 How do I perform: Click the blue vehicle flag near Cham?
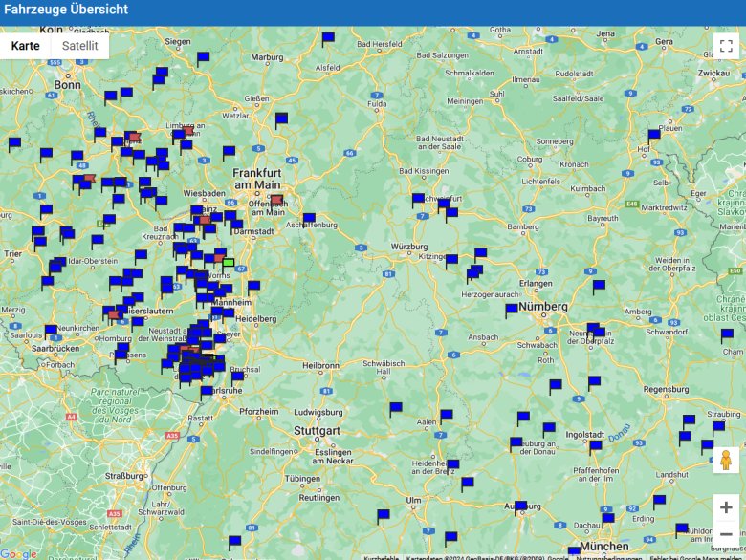click(x=727, y=334)
